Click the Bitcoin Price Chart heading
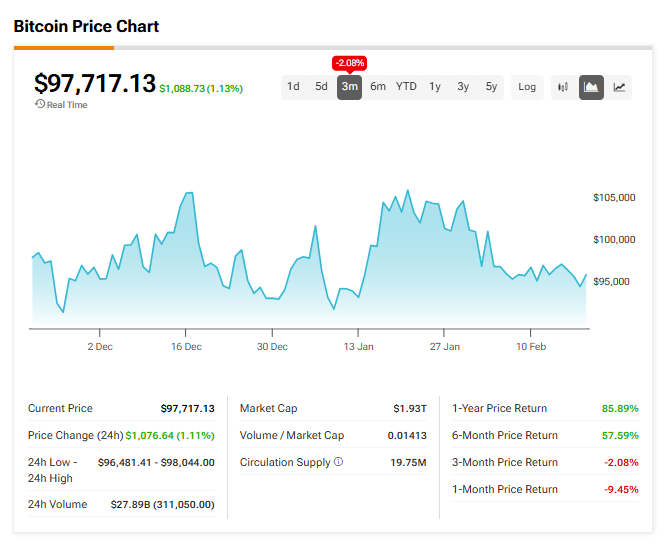Screen dimensions: 666x544 86,26
